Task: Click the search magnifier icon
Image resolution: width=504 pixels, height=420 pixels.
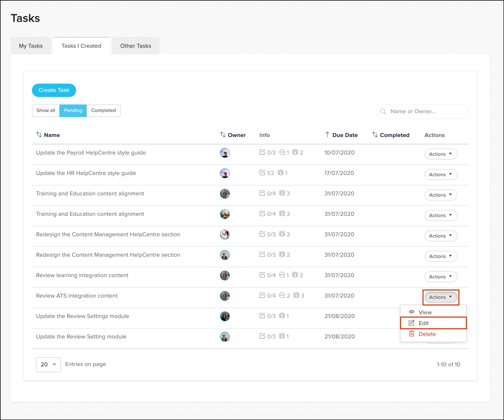Action: 383,111
